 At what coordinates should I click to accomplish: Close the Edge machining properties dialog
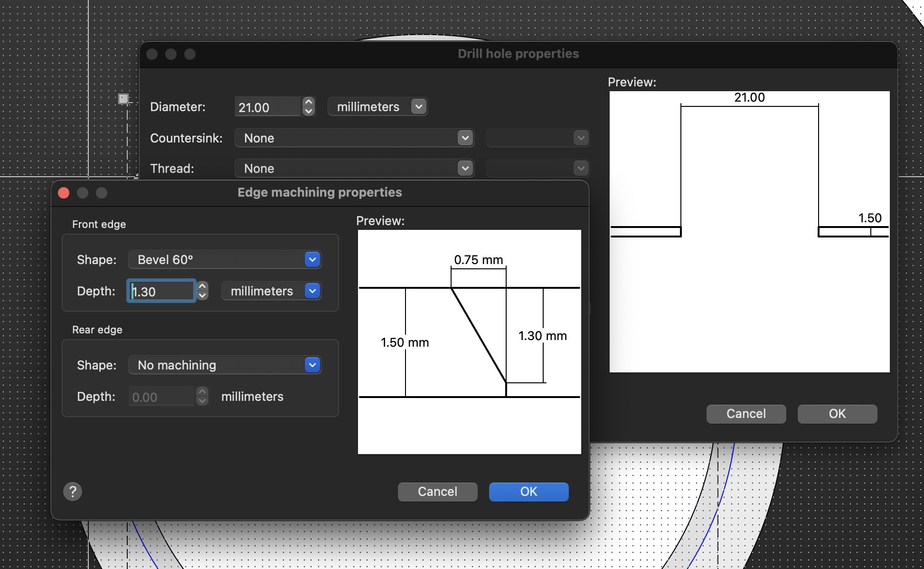point(64,192)
